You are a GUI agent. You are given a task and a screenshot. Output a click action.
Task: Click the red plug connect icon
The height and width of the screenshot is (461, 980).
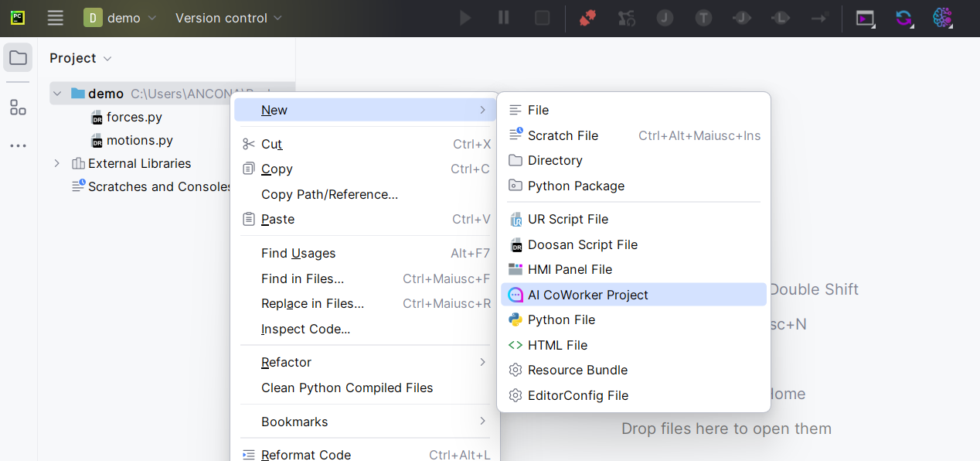coord(588,18)
